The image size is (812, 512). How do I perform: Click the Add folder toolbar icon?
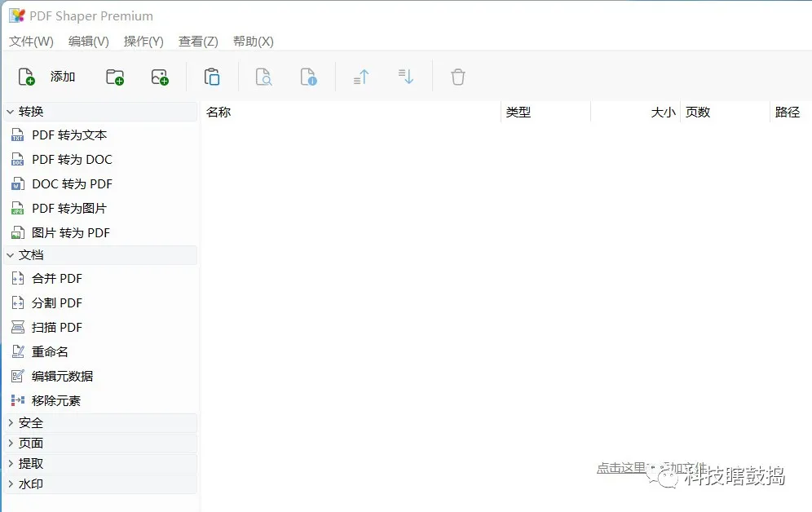[x=114, y=77]
